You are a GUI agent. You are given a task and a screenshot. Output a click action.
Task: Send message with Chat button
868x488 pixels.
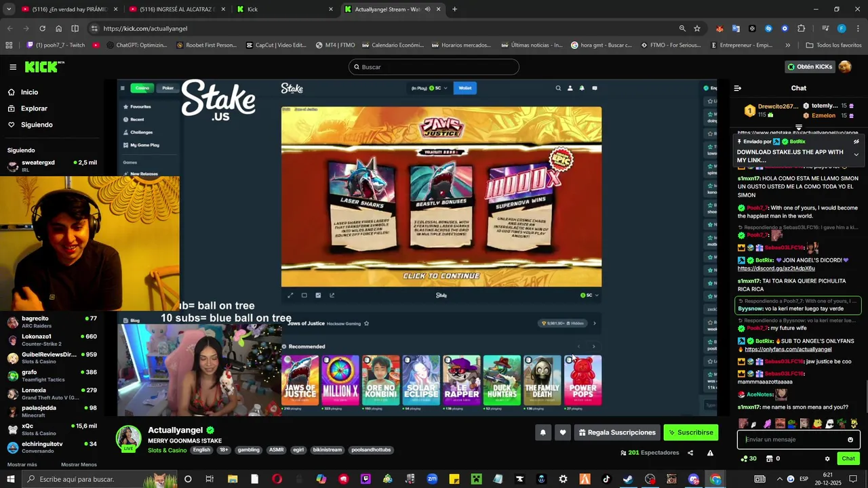pos(848,459)
